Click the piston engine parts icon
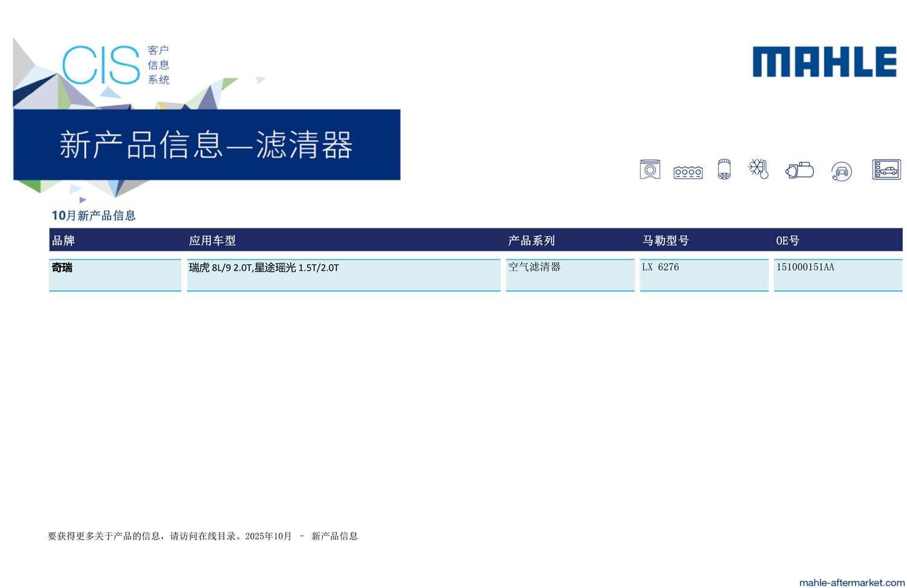 tap(649, 170)
